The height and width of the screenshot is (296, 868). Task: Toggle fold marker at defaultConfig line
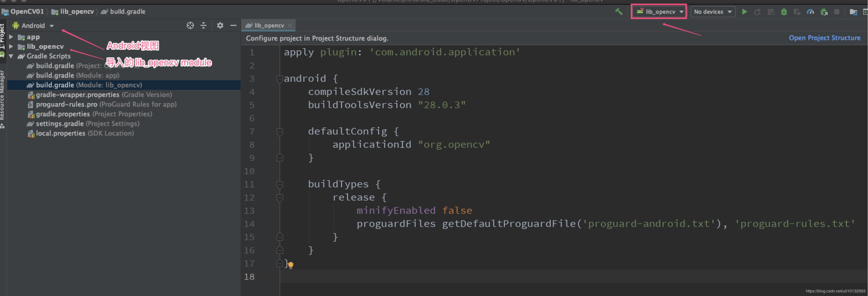[x=279, y=131]
